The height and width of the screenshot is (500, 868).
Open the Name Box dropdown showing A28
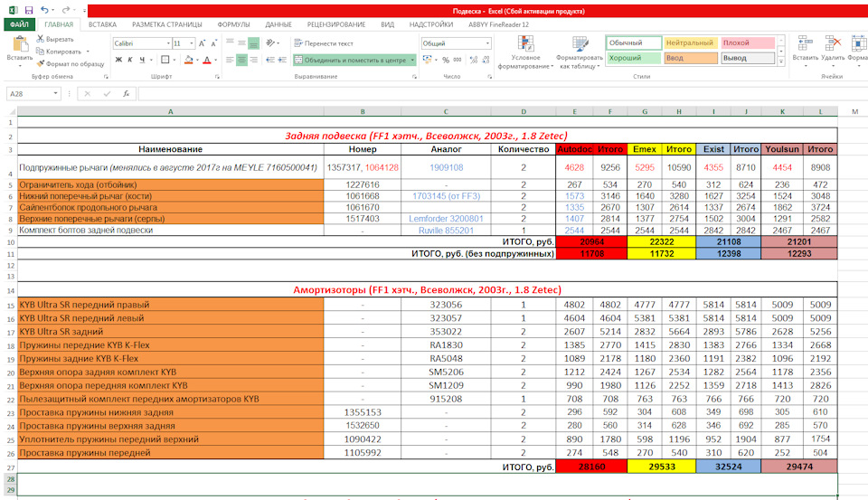click(x=55, y=93)
